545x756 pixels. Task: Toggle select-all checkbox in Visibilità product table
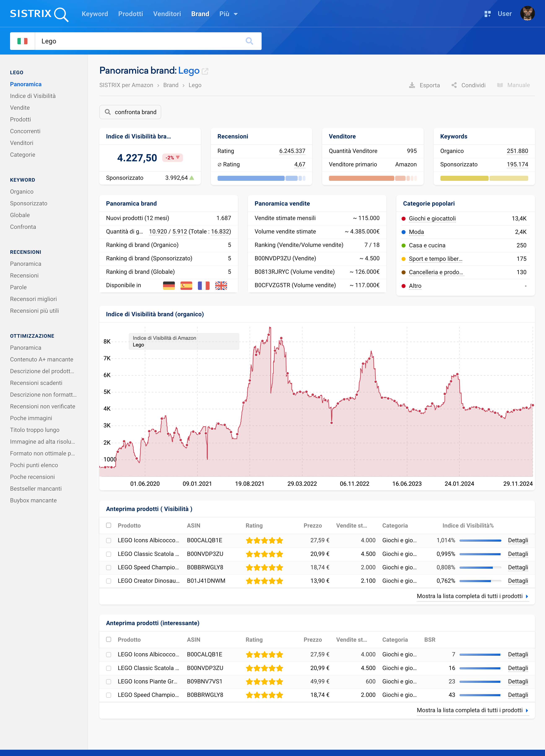coord(109,525)
